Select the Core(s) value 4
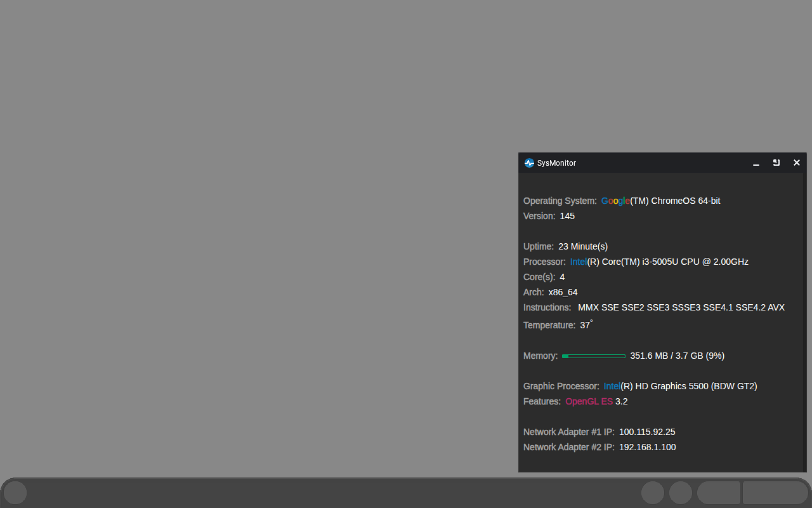This screenshot has width=812, height=508. click(x=562, y=277)
